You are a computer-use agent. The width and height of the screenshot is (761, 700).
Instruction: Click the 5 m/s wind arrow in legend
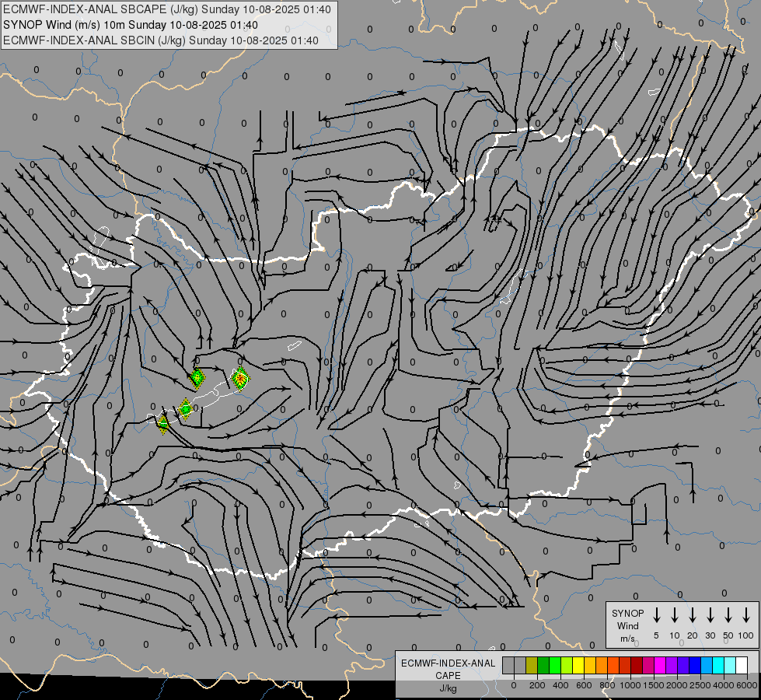pos(656,614)
